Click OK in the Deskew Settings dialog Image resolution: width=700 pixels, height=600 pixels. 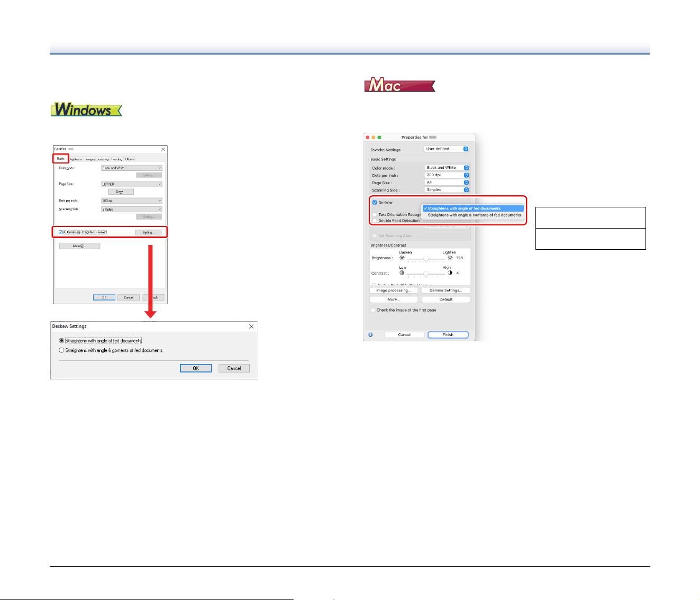196,368
